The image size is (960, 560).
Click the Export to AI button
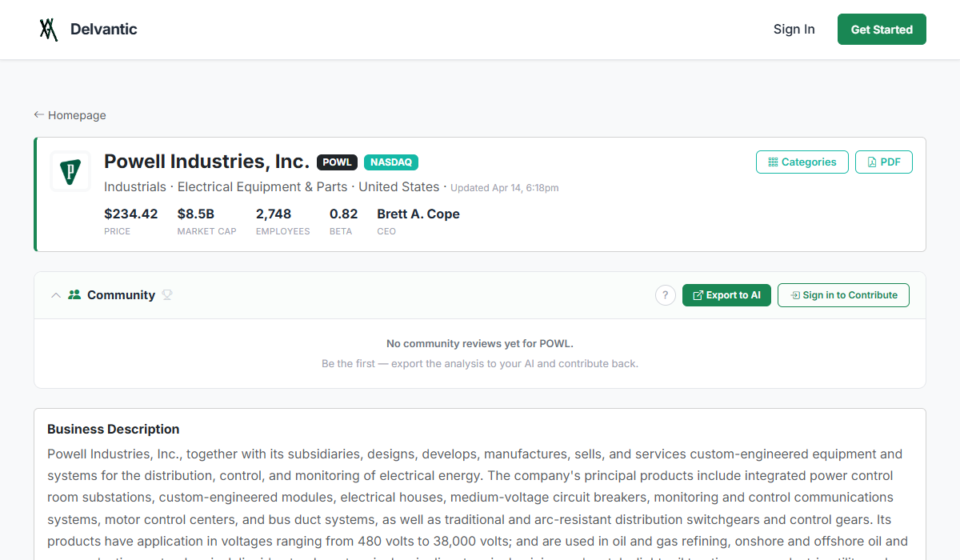[726, 295]
